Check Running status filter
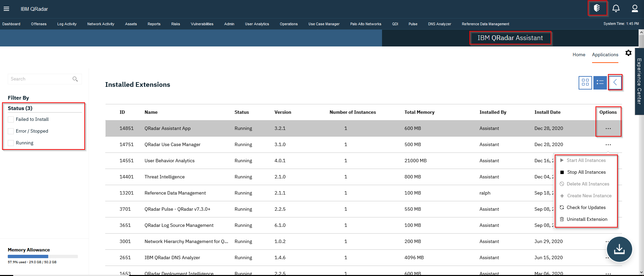This screenshot has height=276, width=644. (x=11, y=143)
